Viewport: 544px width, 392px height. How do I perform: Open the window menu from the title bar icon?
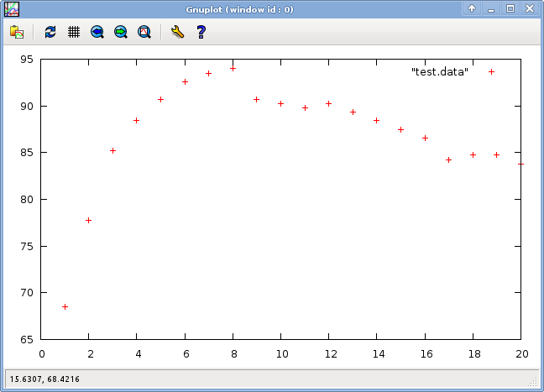point(12,8)
